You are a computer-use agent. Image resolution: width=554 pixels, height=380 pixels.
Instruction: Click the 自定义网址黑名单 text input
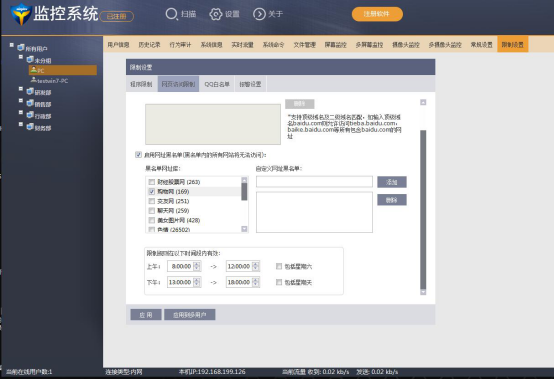(x=314, y=182)
